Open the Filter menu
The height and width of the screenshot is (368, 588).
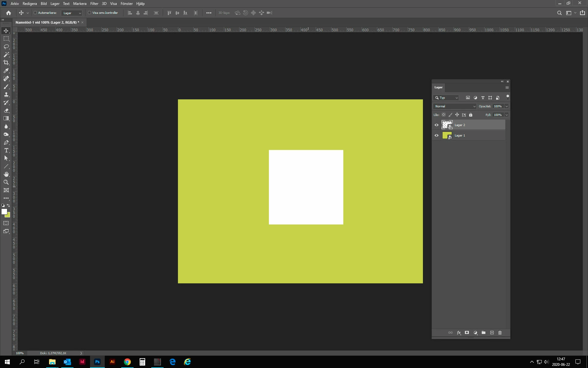pos(94,4)
